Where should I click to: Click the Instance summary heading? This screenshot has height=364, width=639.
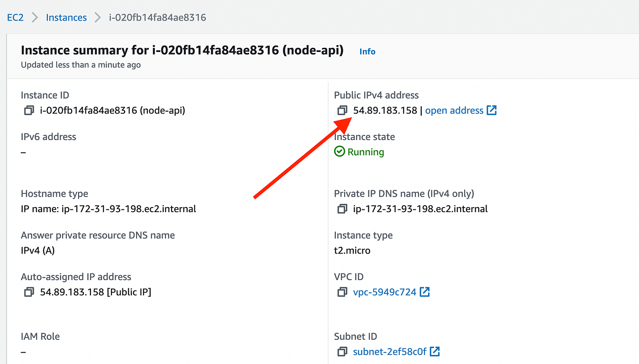click(x=182, y=50)
